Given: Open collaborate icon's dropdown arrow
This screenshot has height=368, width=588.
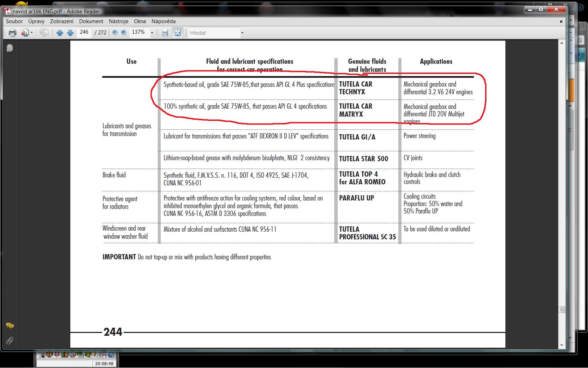Looking at the screenshot, I should [x=31, y=33].
